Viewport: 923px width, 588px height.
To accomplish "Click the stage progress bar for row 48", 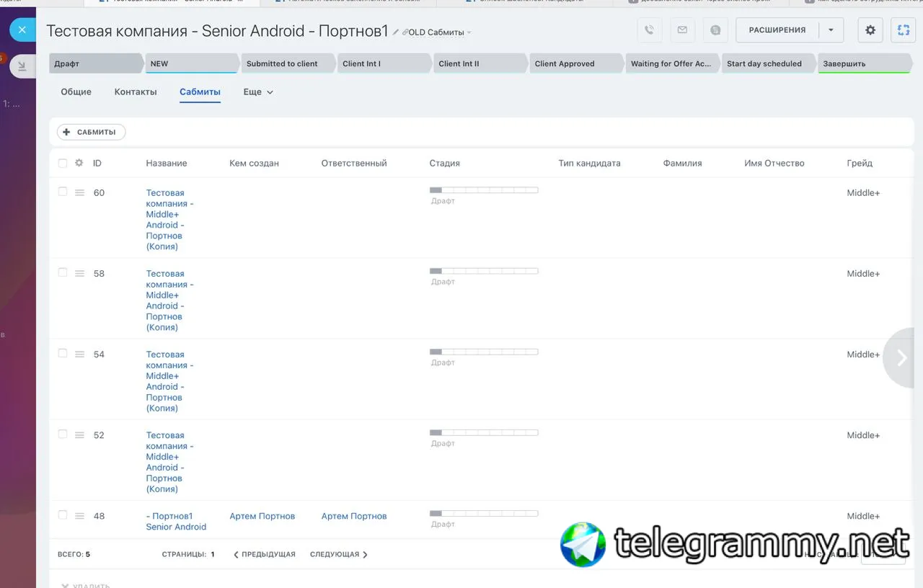I will point(484,513).
